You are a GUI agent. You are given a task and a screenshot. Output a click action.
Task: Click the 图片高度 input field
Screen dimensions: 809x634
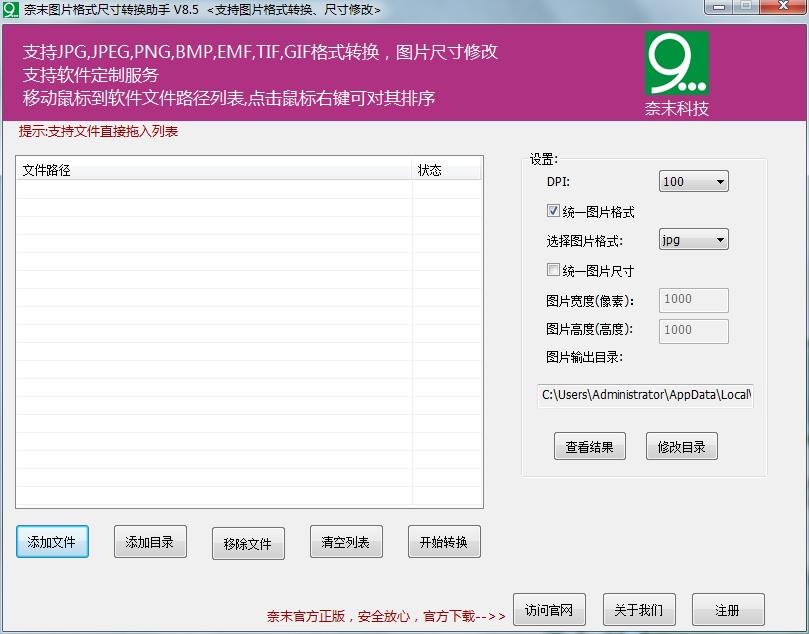(693, 331)
